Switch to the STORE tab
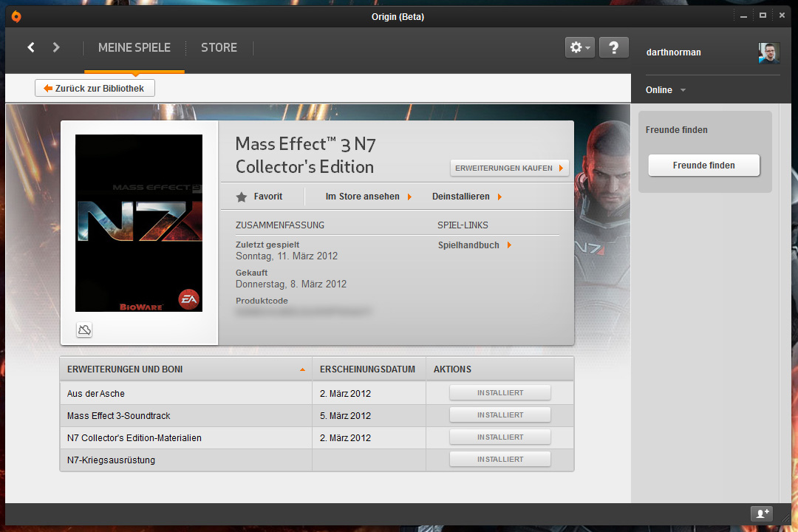This screenshot has height=532, width=798. click(x=219, y=47)
